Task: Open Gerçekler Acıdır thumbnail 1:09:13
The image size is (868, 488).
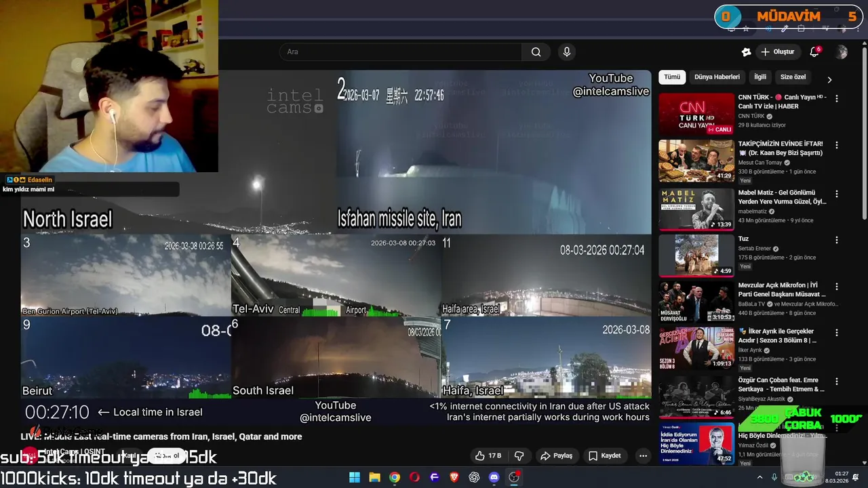Action: [696, 348]
